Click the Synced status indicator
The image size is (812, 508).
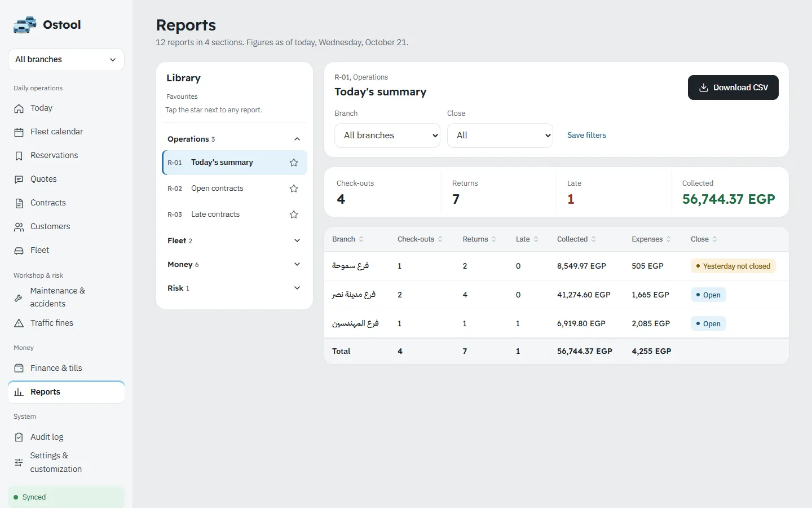click(67, 497)
